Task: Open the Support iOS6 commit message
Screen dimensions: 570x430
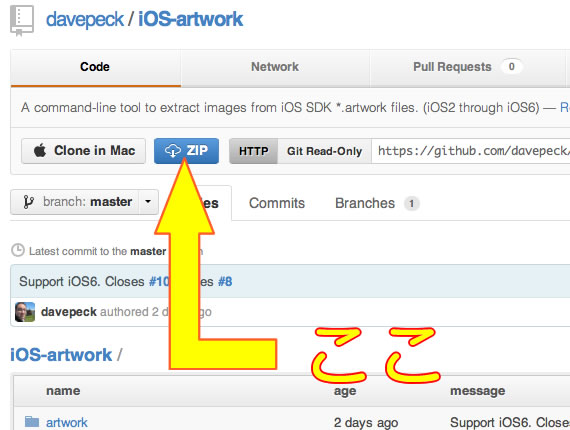Action: 82,282
